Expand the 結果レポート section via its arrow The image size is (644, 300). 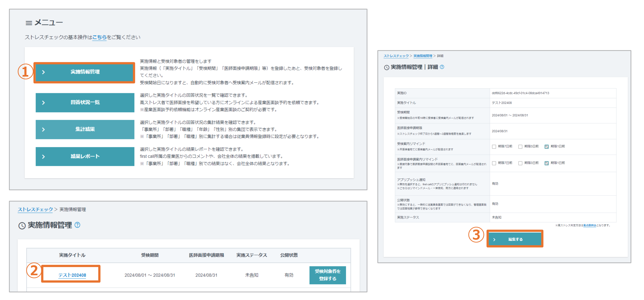coord(43,157)
